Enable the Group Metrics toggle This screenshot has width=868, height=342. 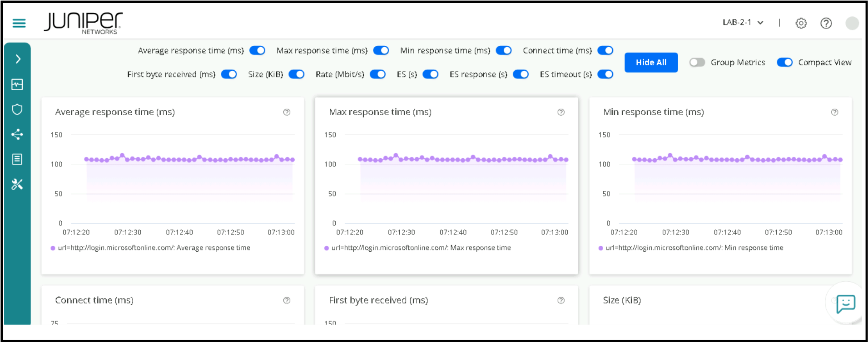click(x=697, y=62)
